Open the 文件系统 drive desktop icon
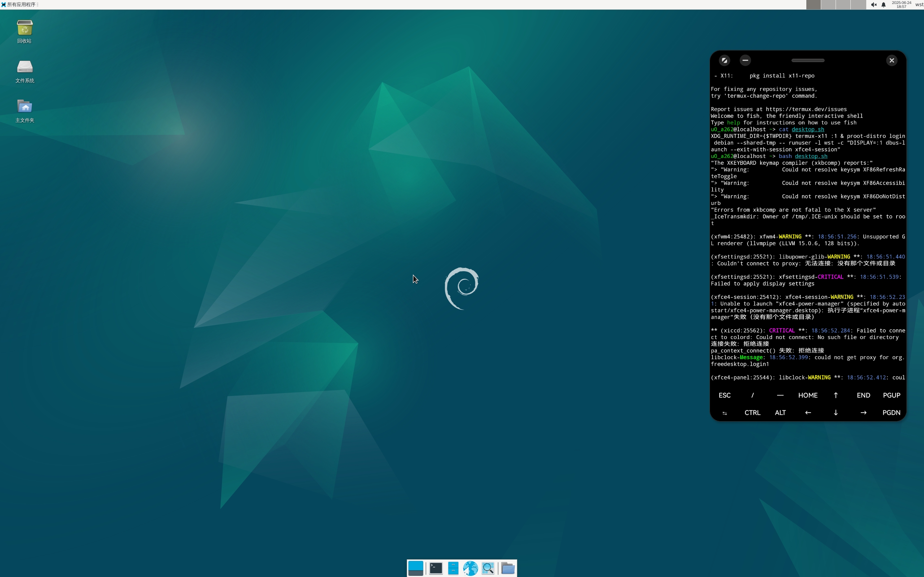Screen dimensions: 924x577 (25, 71)
